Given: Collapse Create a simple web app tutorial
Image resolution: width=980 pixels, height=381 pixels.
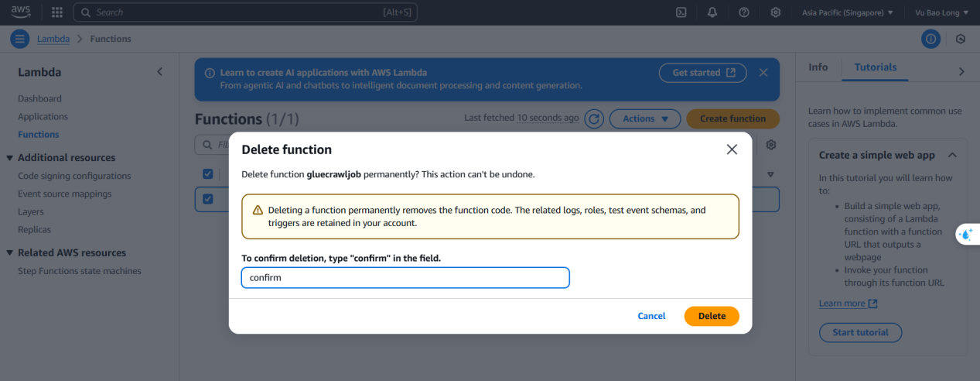Looking at the screenshot, I should [952, 155].
